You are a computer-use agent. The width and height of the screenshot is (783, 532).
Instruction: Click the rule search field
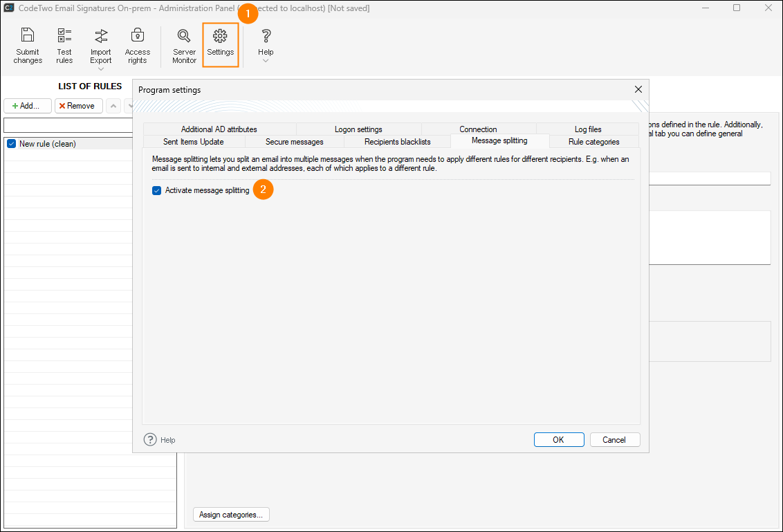point(67,125)
